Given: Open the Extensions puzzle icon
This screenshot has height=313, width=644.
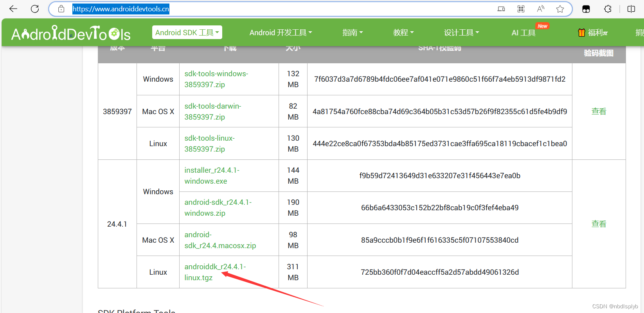Looking at the screenshot, I should 608,9.
